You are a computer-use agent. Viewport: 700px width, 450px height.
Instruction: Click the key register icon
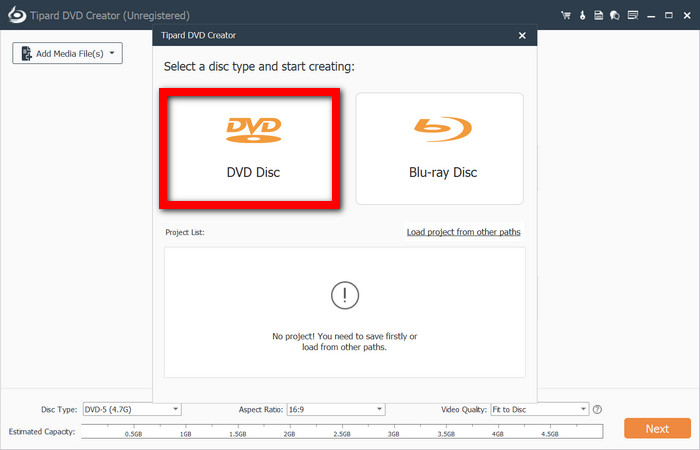[x=582, y=15]
